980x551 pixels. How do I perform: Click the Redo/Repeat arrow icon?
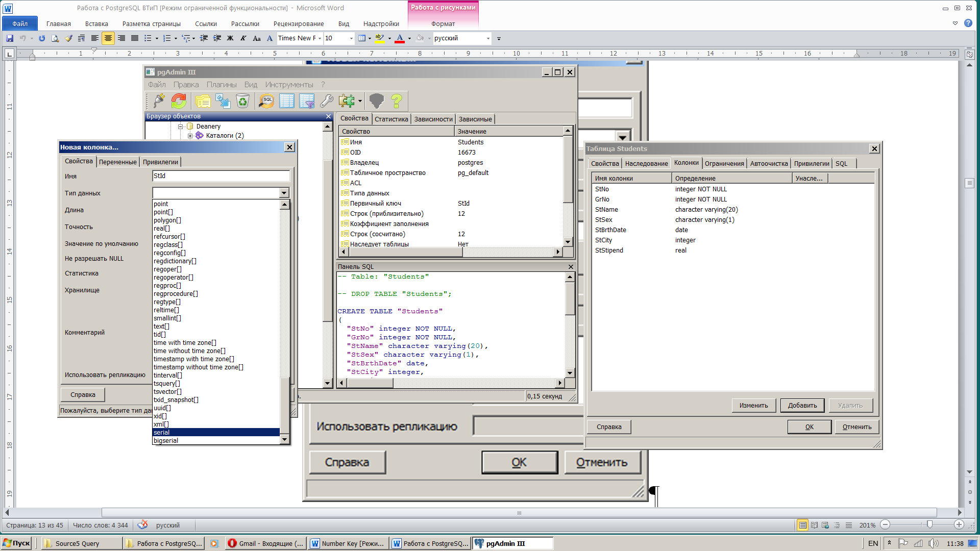pyautogui.click(x=42, y=38)
